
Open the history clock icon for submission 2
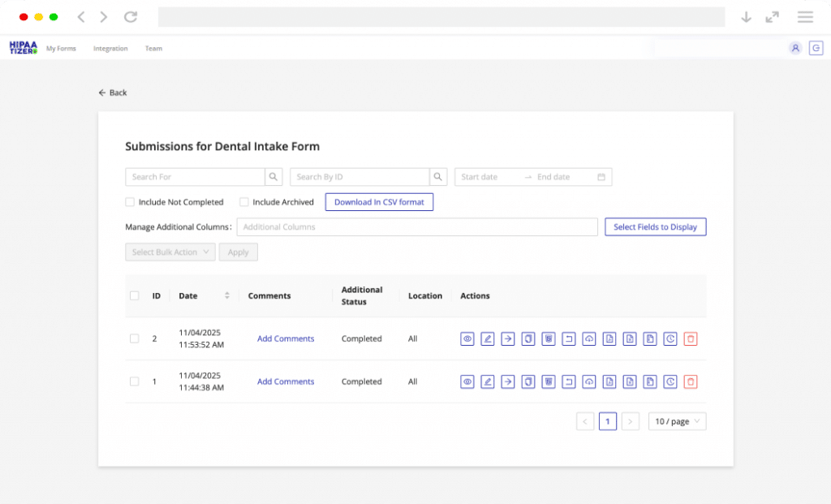670,338
